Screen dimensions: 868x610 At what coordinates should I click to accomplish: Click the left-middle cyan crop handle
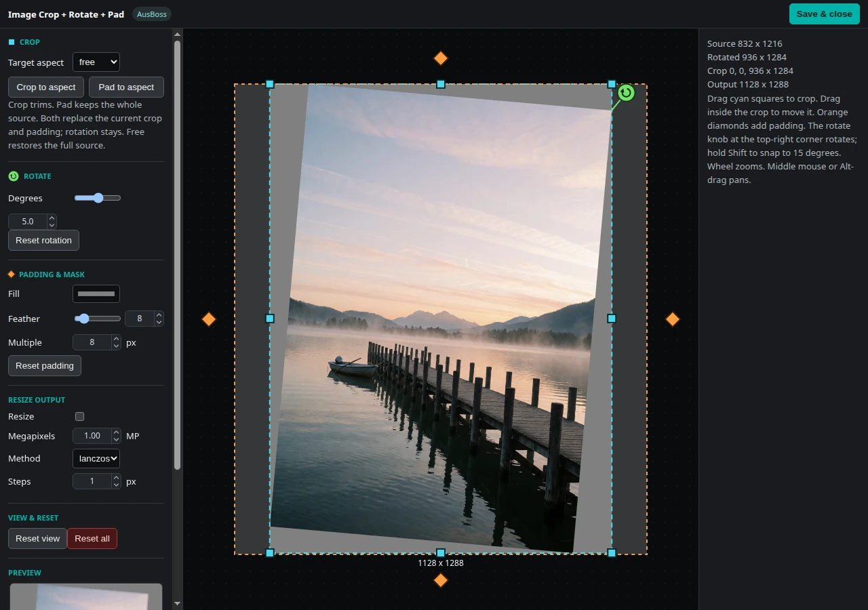[x=270, y=319]
